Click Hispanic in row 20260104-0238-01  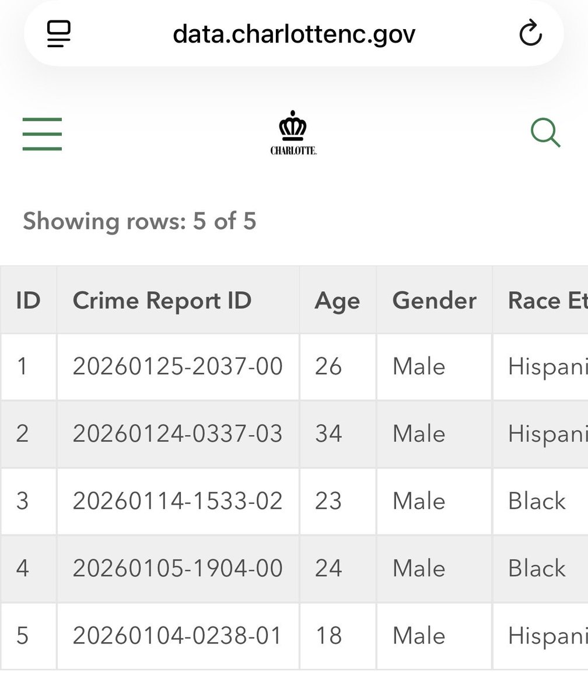click(548, 636)
